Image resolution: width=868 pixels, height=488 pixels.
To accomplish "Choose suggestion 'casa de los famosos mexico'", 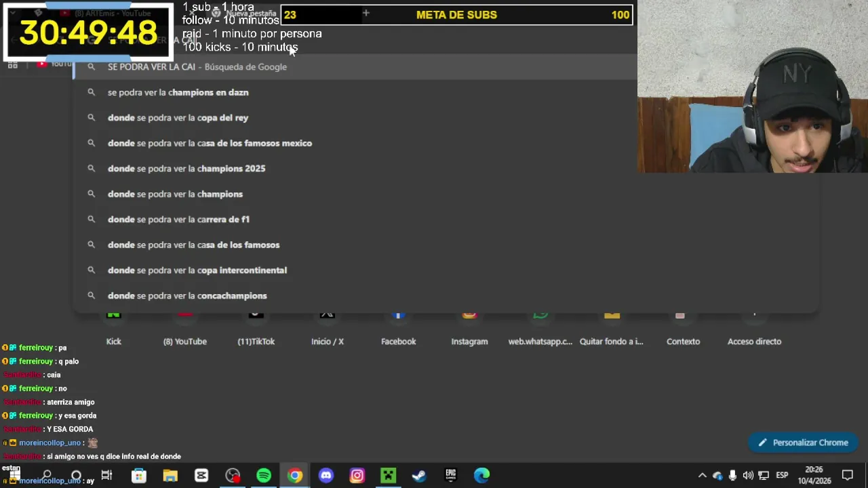I will point(446,143).
